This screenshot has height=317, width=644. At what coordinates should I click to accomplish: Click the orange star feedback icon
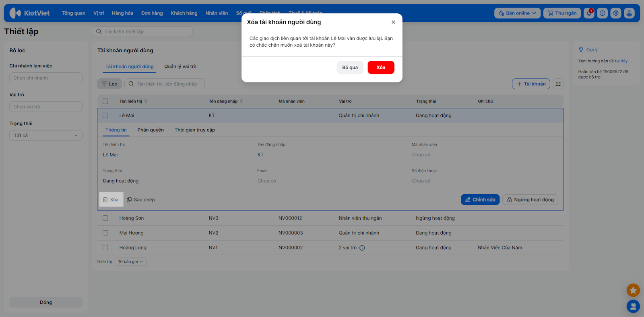(633, 290)
